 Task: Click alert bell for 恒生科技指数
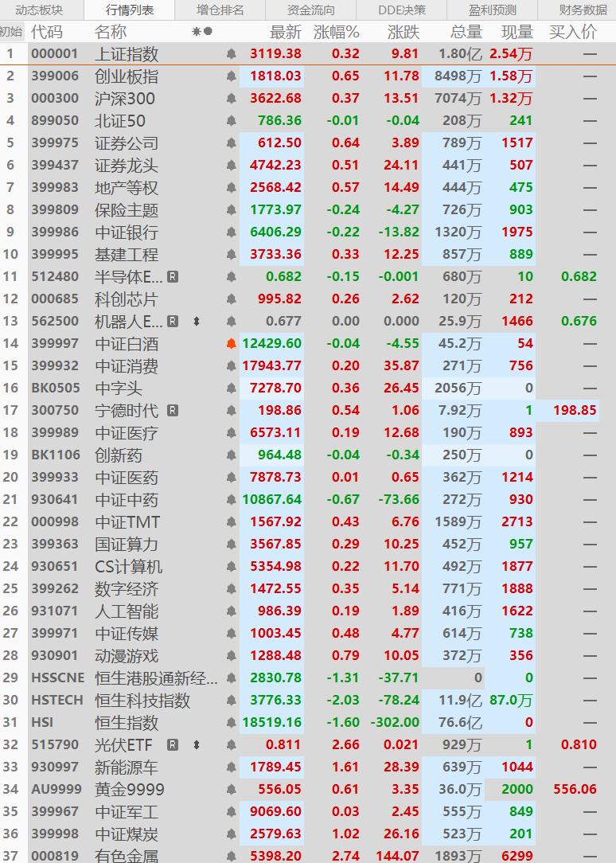click(231, 700)
